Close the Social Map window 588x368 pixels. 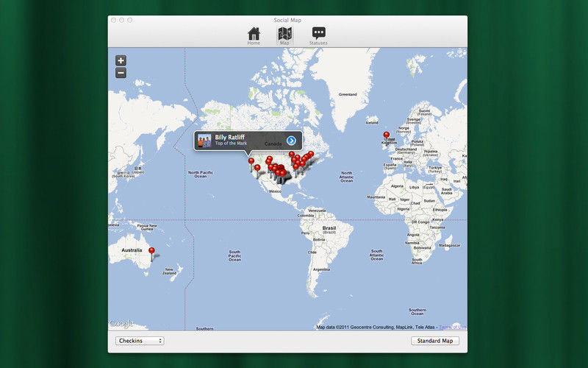[114, 21]
